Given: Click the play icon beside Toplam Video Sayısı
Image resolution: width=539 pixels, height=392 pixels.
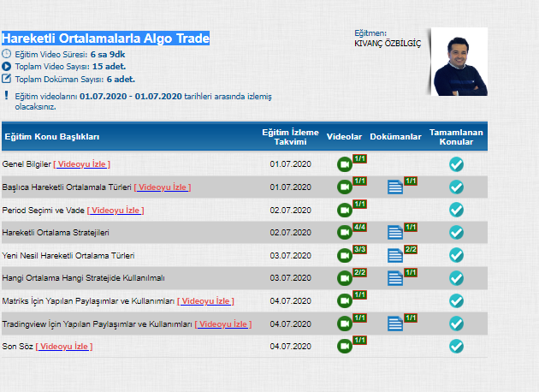Looking at the screenshot, I should [7, 66].
